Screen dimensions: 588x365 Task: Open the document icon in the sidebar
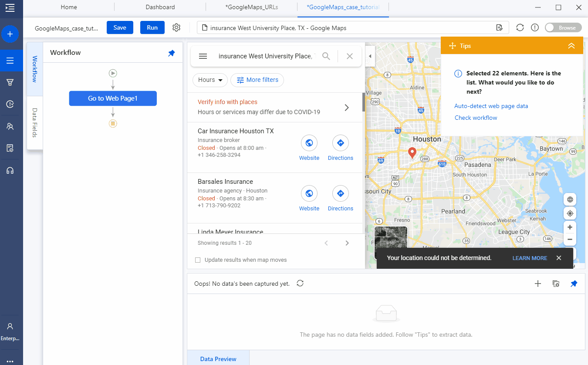coord(10,148)
